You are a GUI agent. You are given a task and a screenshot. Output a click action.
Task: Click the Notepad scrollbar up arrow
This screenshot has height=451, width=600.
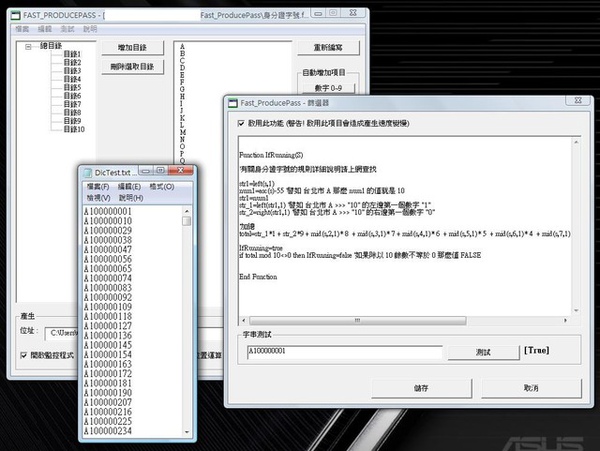click(187, 211)
